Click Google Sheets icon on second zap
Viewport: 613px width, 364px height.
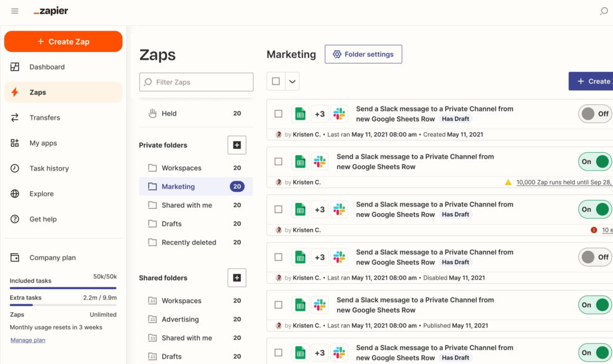pos(301,162)
